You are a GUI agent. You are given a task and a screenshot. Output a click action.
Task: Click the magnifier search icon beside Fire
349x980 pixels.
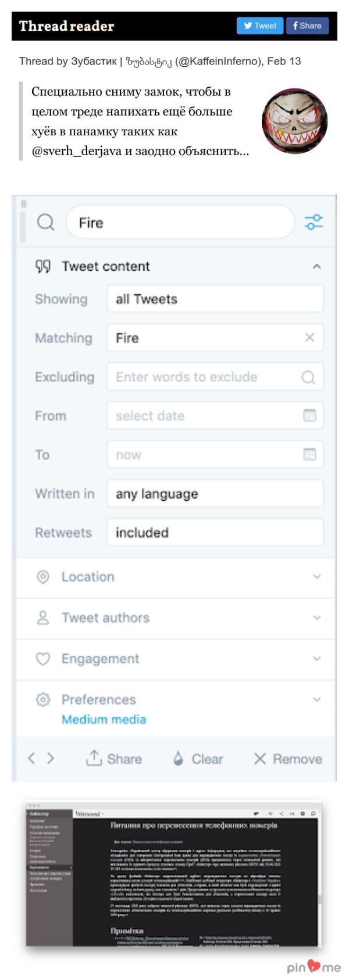click(x=45, y=222)
